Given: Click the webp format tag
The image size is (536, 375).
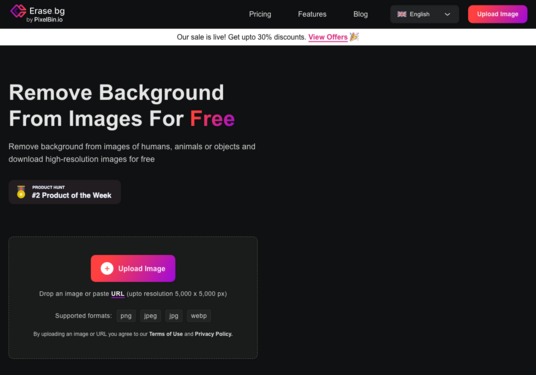Looking at the screenshot, I should point(199,316).
